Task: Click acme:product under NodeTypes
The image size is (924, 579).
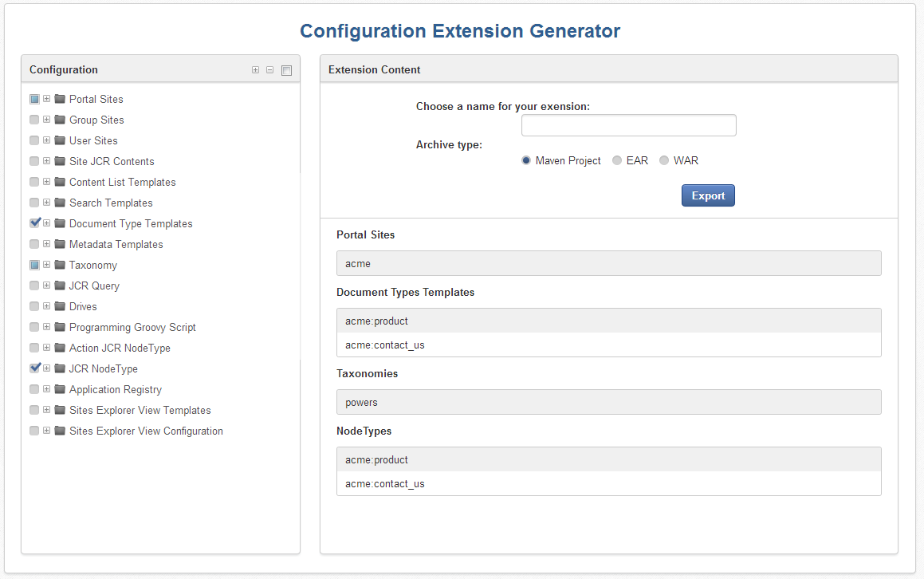Action: [609, 459]
